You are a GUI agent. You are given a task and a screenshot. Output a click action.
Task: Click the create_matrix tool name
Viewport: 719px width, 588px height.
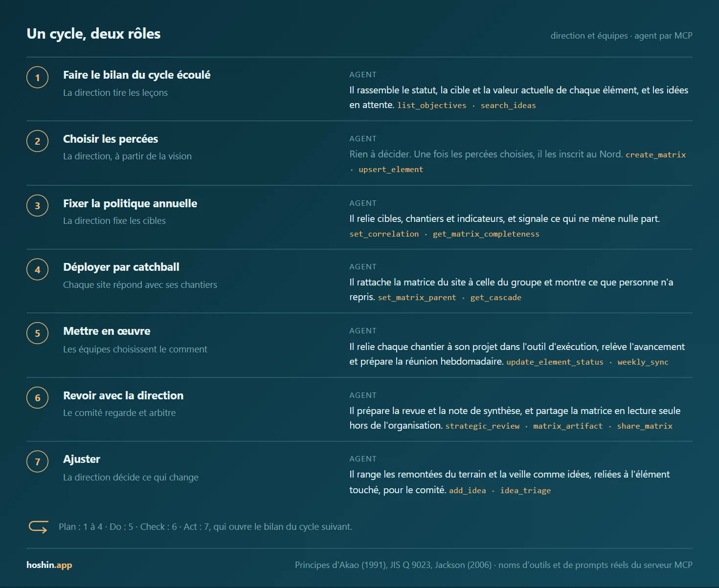point(656,155)
